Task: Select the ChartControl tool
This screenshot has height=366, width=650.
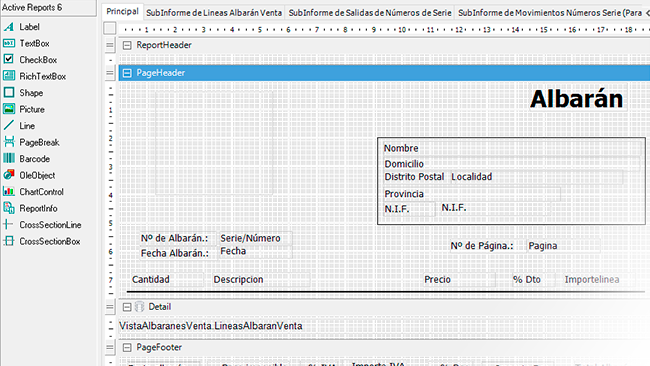Action: (x=9, y=191)
